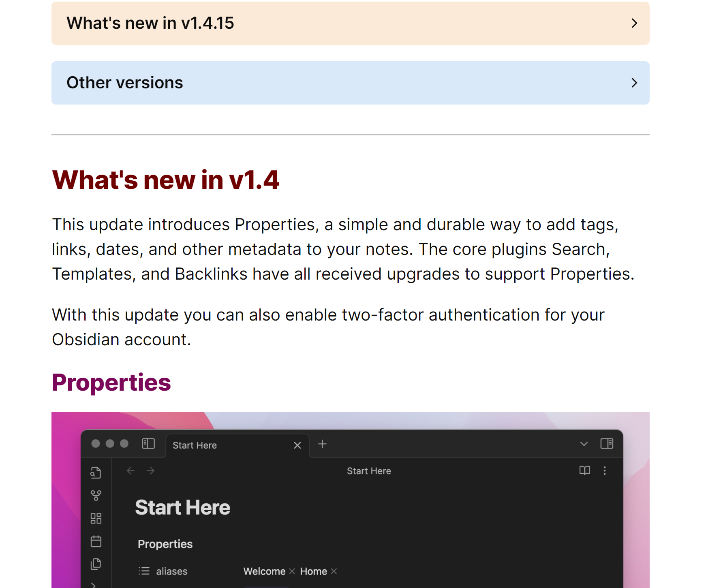Remove the Home alias

coord(334,571)
